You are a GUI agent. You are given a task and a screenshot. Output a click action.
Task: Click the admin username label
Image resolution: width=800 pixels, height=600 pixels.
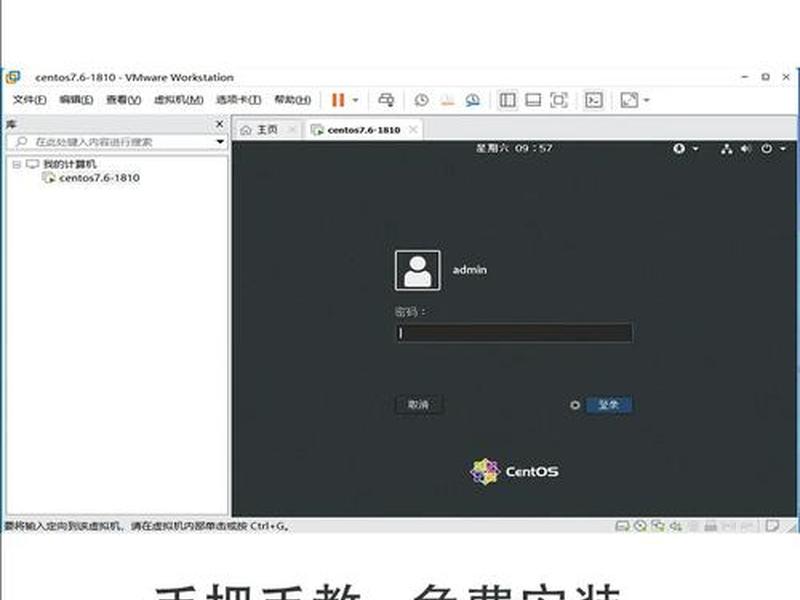coord(469,270)
